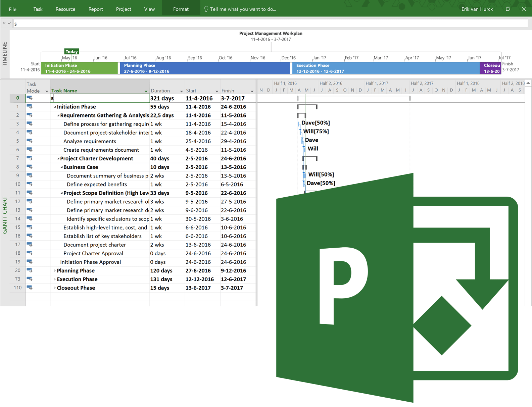This screenshot has height=407, width=532.
Task: Click the entry bar text field
Action: 271,23
